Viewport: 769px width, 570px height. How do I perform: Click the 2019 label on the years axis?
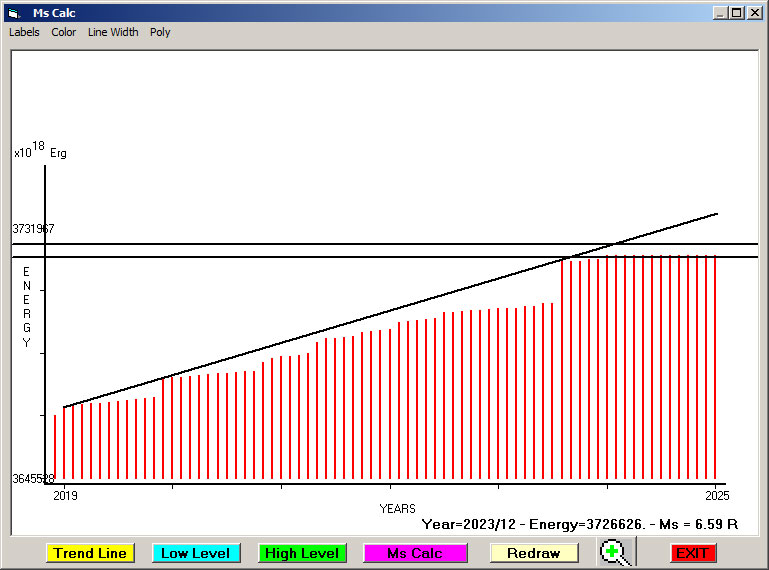click(65, 496)
